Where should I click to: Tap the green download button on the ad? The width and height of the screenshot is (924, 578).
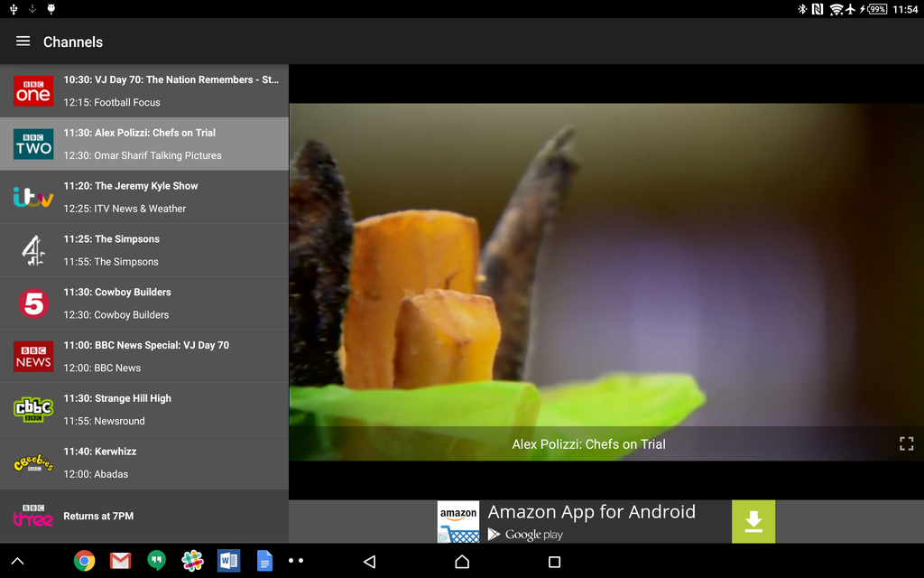tap(753, 521)
